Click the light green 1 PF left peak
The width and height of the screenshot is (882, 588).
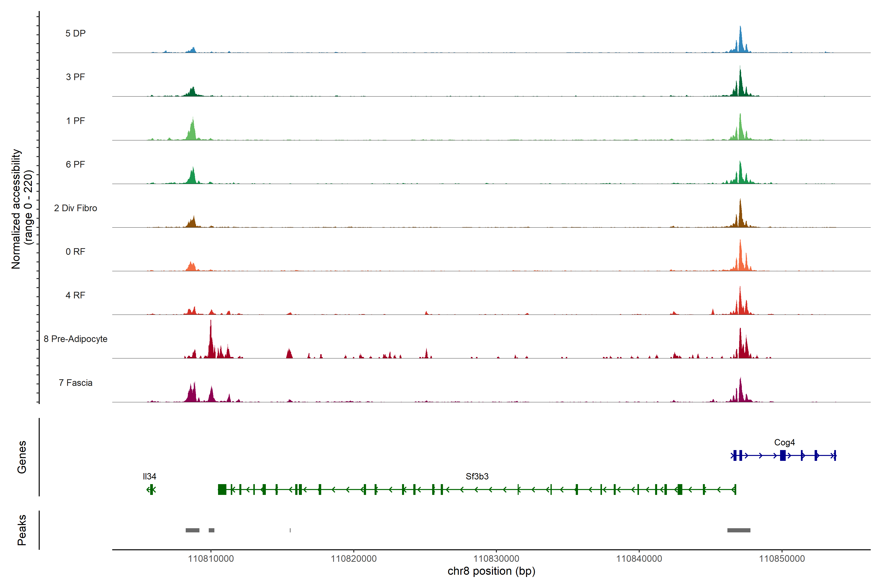click(192, 131)
